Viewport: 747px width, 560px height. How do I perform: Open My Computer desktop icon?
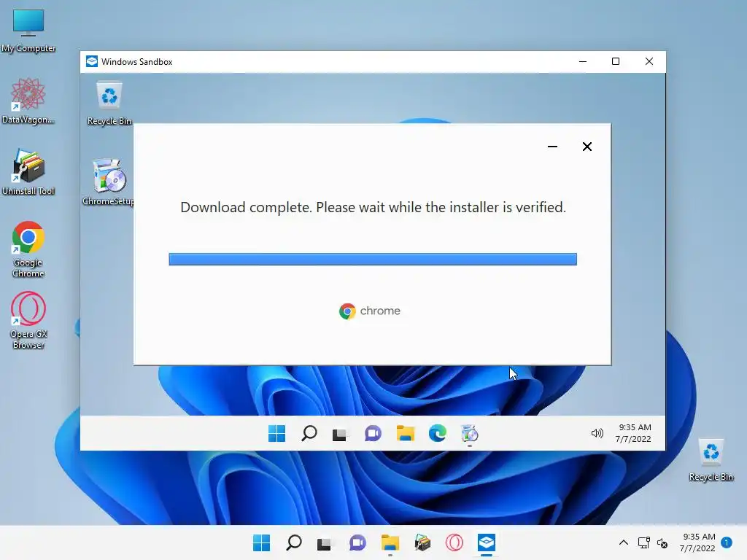pyautogui.click(x=28, y=31)
